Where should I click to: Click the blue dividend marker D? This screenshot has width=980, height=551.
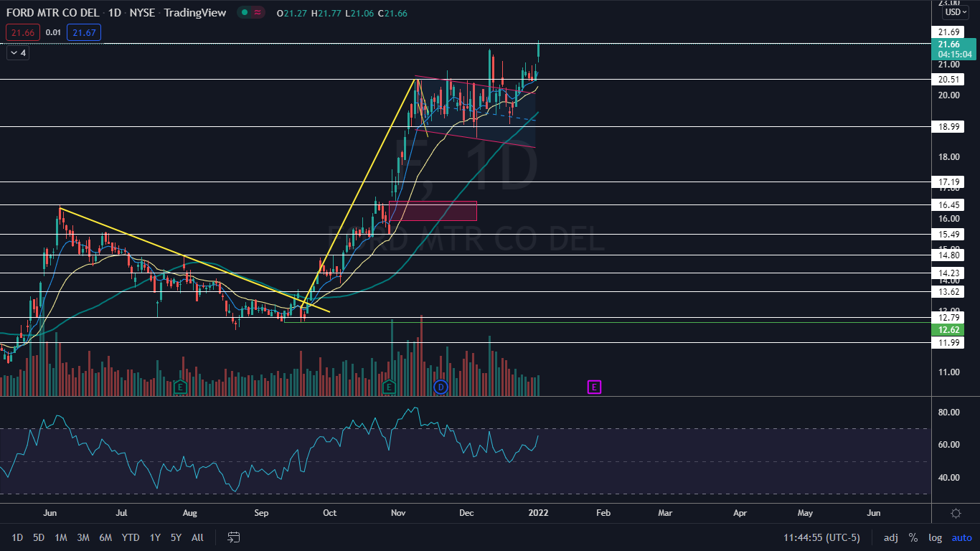coord(440,387)
